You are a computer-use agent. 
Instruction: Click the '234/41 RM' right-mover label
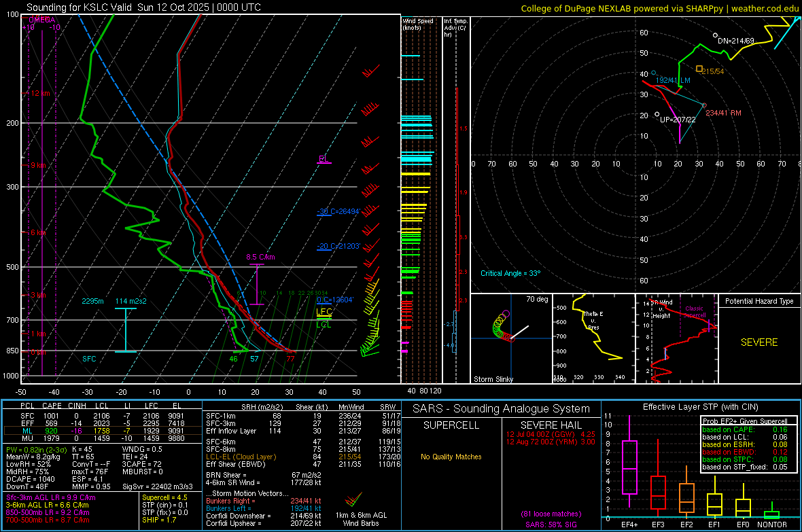pos(723,113)
